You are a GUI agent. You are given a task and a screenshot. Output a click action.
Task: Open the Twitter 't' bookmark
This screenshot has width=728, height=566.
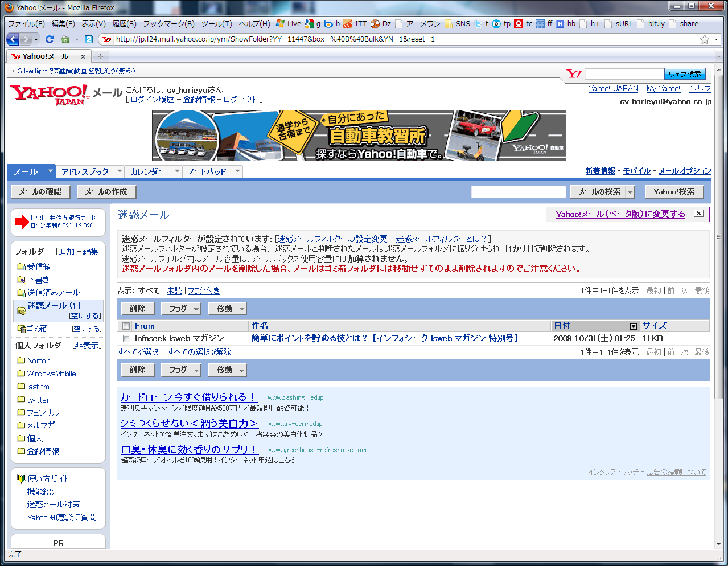click(x=482, y=24)
